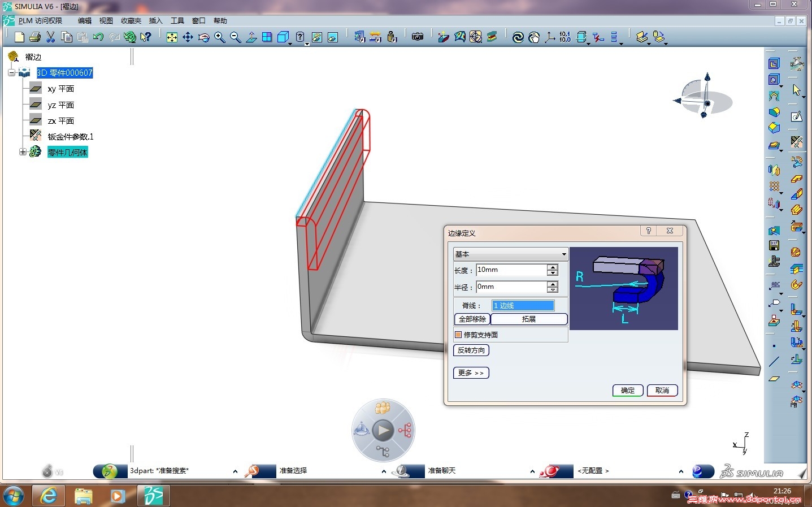Click the Normal View icon
812x507 pixels.
click(x=251, y=37)
